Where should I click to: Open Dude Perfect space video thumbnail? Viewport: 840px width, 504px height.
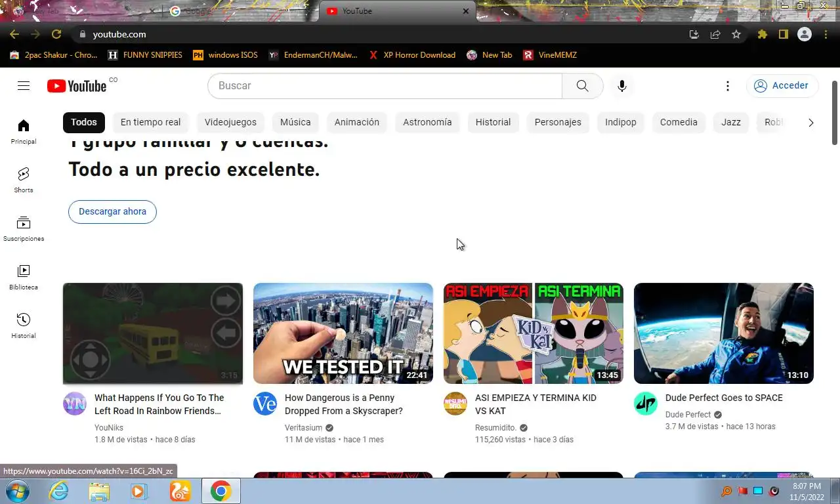(724, 333)
